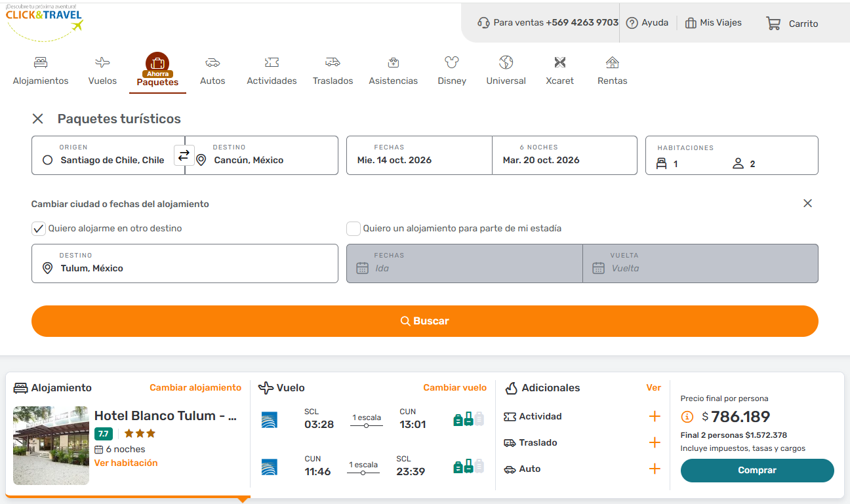Check alojamiento para parte de mi estadía
850x504 pixels.
354,229
